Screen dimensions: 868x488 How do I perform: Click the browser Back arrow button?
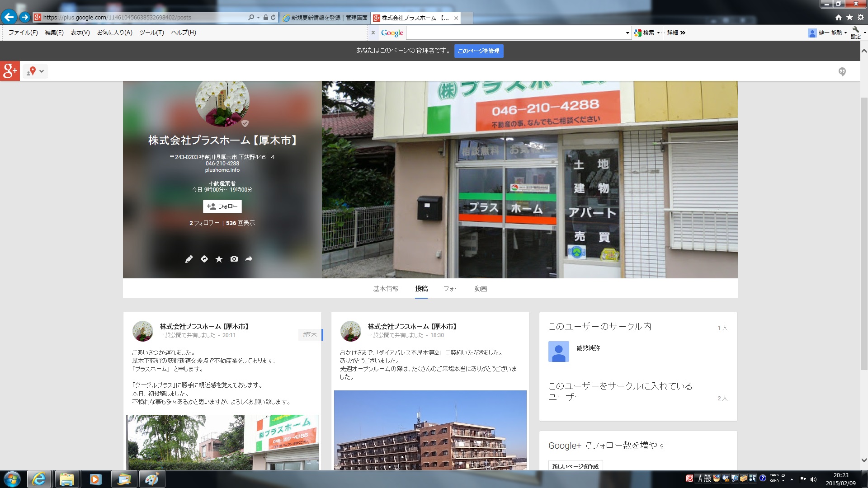click(x=9, y=17)
